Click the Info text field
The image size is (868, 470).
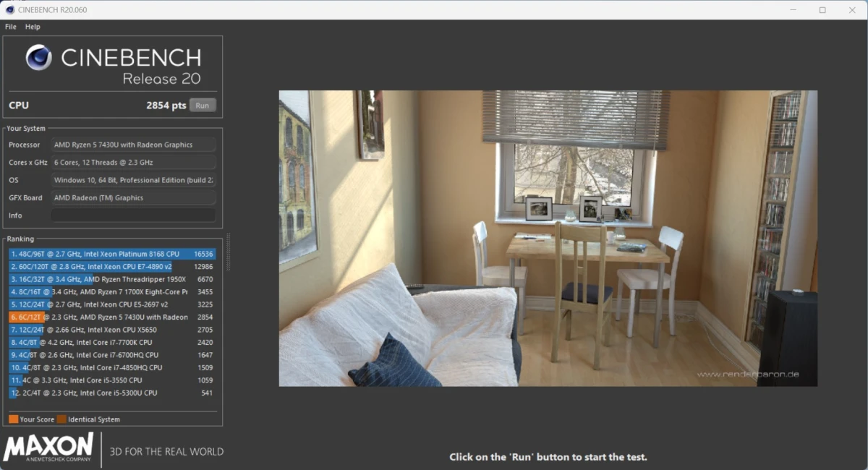133,215
